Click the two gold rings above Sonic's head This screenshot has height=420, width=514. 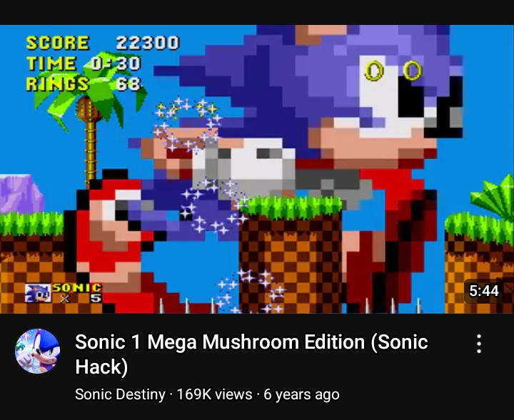coord(393,71)
